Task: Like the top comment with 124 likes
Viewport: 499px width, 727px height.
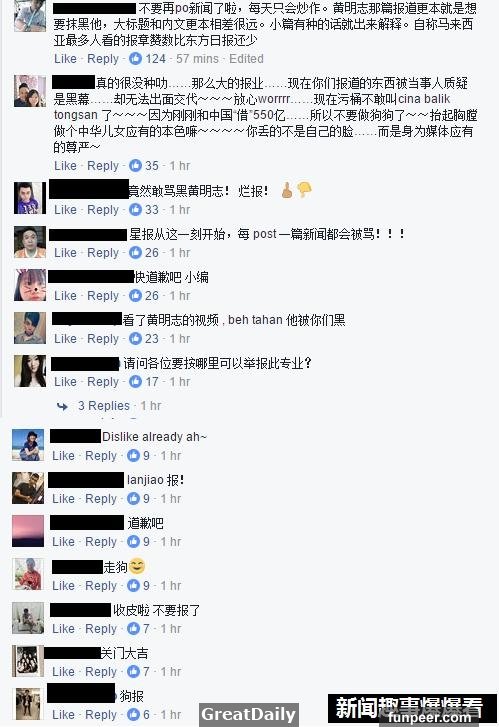Action: point(65,59)
